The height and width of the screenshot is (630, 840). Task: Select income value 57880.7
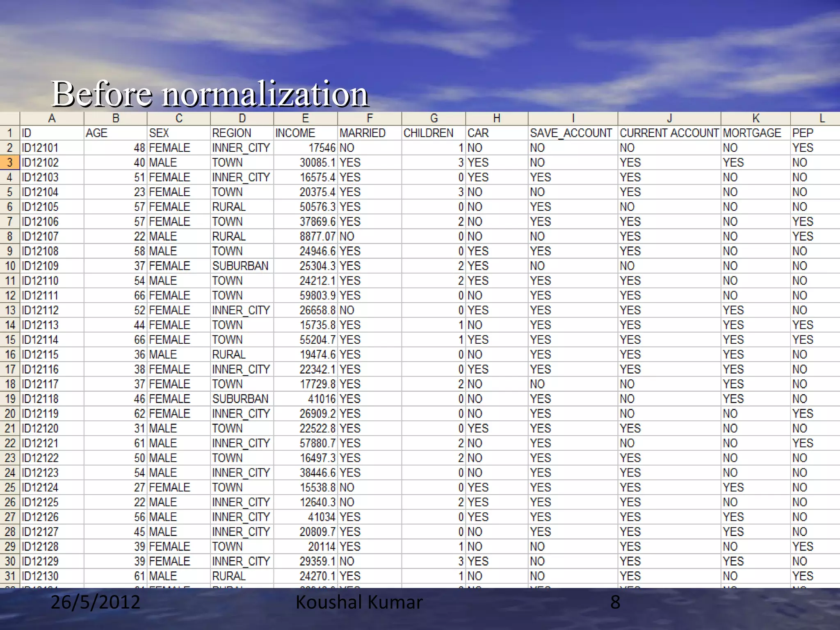point(306,443)
